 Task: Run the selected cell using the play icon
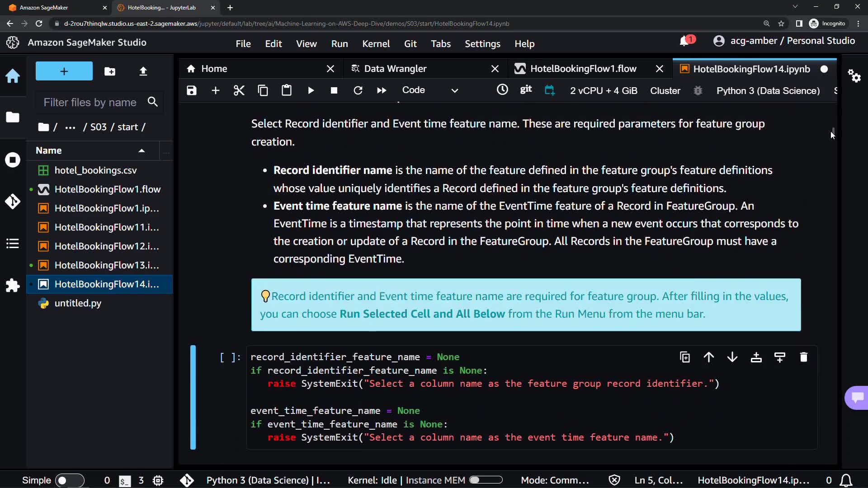311,90
